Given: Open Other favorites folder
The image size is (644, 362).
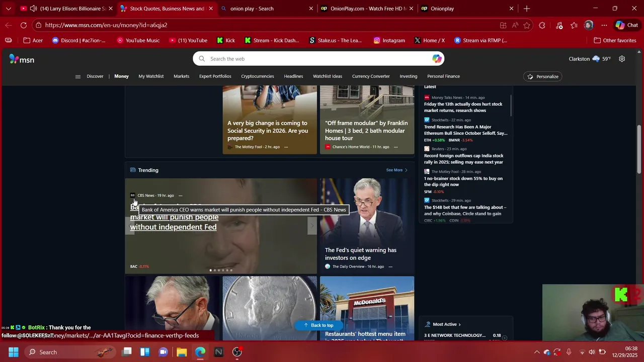Looking at the screenshot, I should click(x=615, y=40).
